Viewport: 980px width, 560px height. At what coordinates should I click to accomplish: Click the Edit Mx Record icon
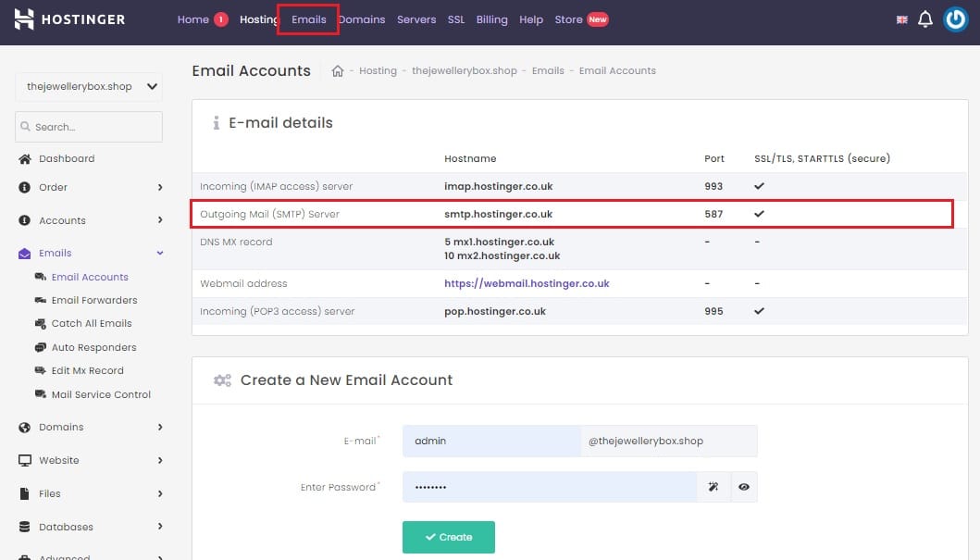click(x=41, y=370)
